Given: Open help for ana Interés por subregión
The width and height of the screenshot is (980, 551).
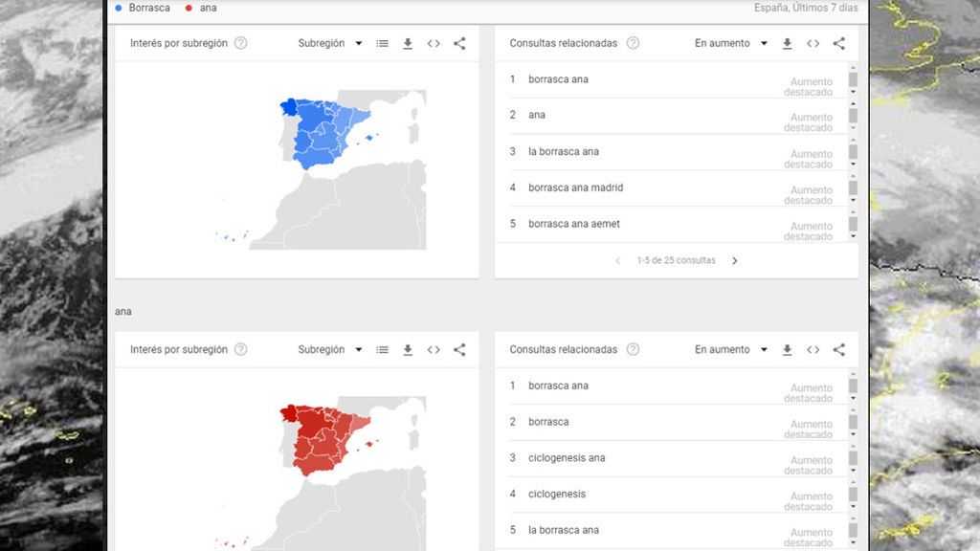Looking at the screenshot, I should pos(240,350).
